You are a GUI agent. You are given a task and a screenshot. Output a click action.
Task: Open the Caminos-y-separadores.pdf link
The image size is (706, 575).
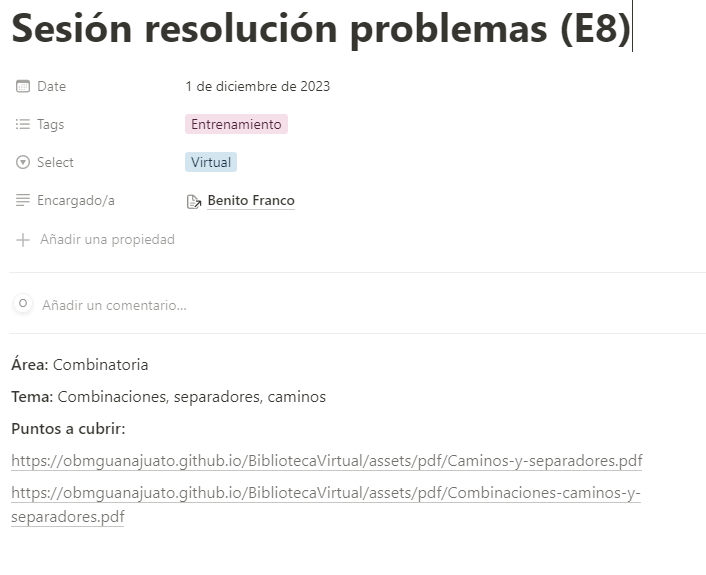click(327, 461)
